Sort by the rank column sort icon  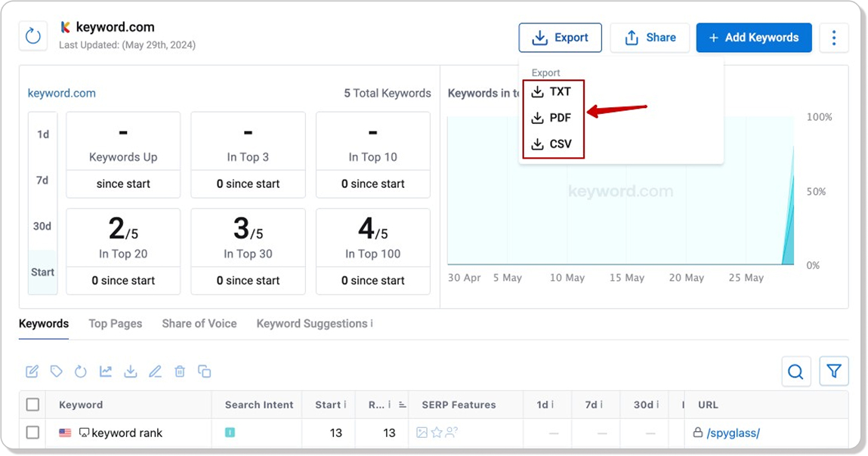point(403,405)
